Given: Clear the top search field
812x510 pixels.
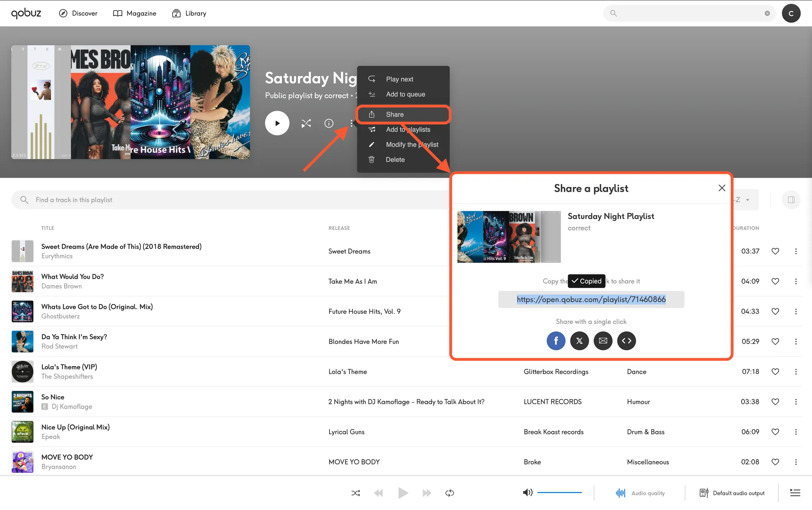Looking at the screenshot, I should [x=767, y=13].
